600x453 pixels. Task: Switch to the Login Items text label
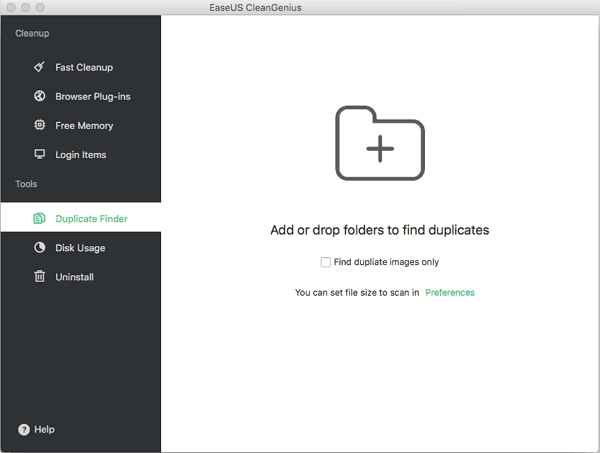click(x=81, y=154)
